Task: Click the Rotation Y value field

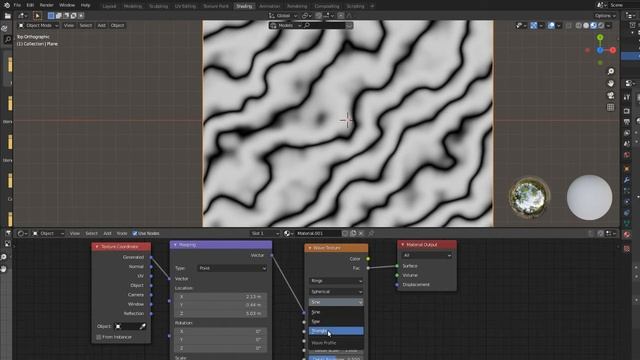Action: click(x=221, y=340)
